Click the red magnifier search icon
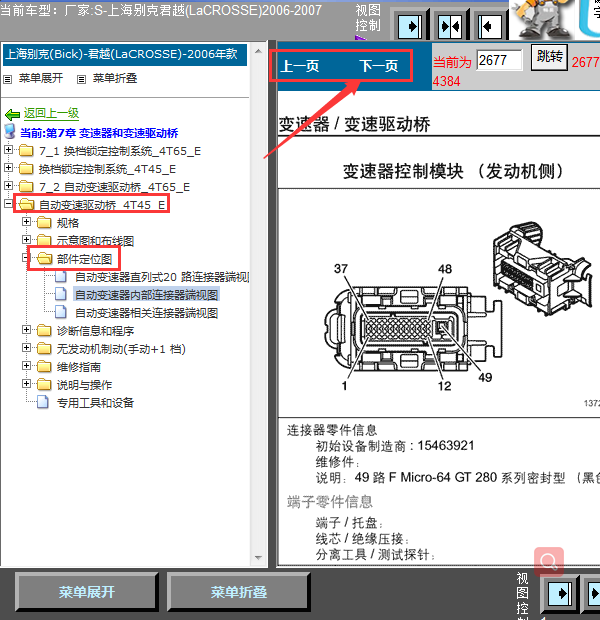The height and width of the screenshot is (620, 600). coord(549,561)
